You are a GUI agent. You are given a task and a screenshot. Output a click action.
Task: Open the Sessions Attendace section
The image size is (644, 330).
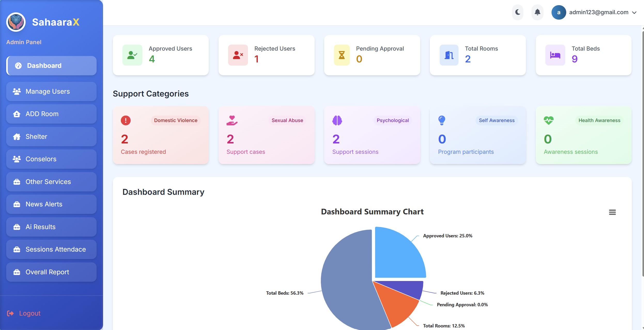(51, 249)
